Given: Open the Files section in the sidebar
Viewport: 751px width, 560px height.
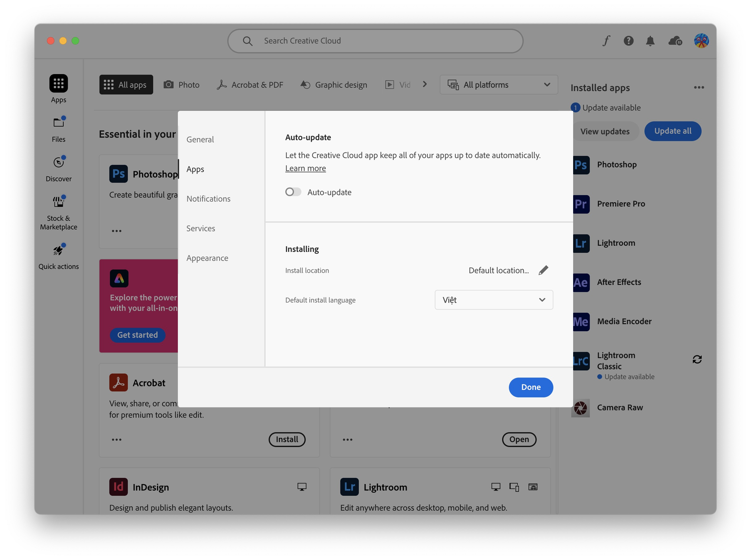Looking at the screenshot, I should [59, 129].
